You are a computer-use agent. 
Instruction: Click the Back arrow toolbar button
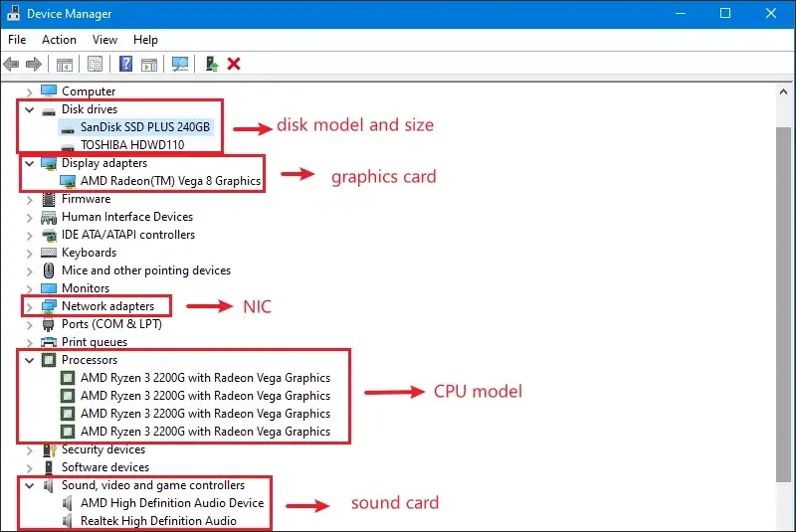click(x=11, y=64)
